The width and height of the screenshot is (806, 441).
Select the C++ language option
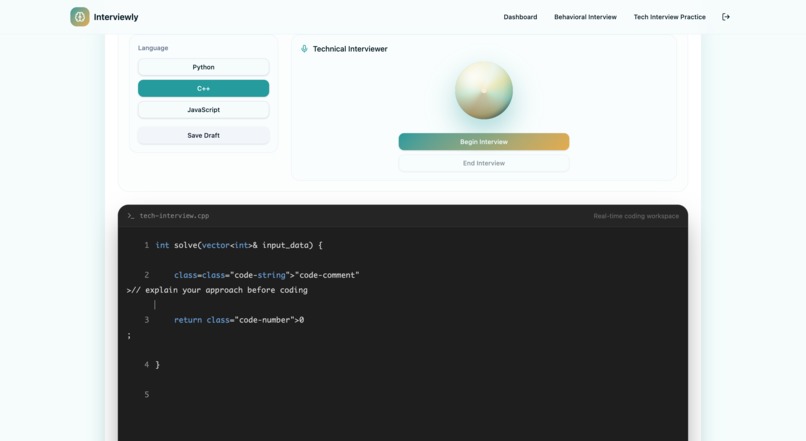pyautogui.click(x=204, y=88)
